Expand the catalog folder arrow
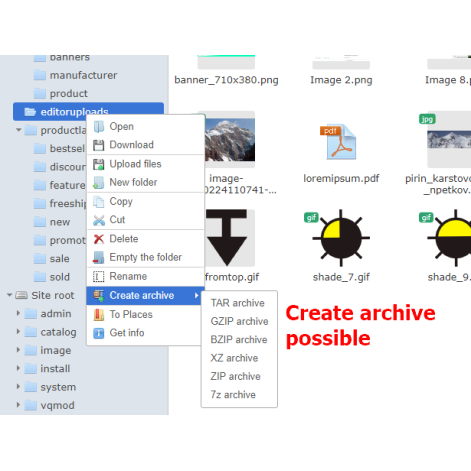Viewport: 471px width, 471px height. pos(18,332)
